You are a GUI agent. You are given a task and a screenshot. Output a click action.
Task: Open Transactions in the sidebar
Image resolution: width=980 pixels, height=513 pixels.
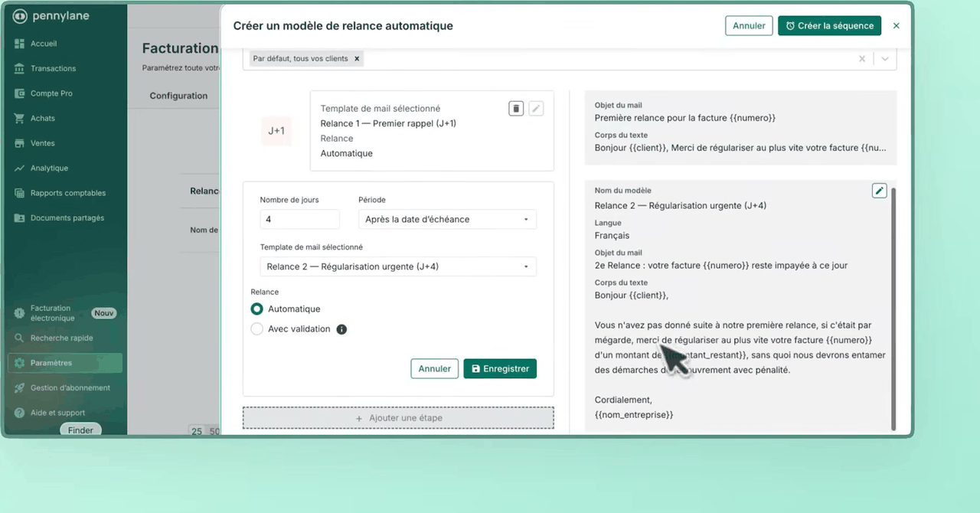(53, 68)
